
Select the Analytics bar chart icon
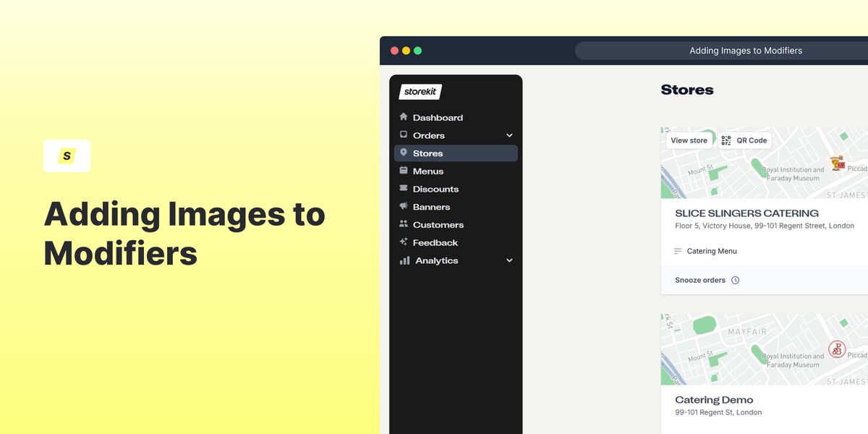pos(404,260)
